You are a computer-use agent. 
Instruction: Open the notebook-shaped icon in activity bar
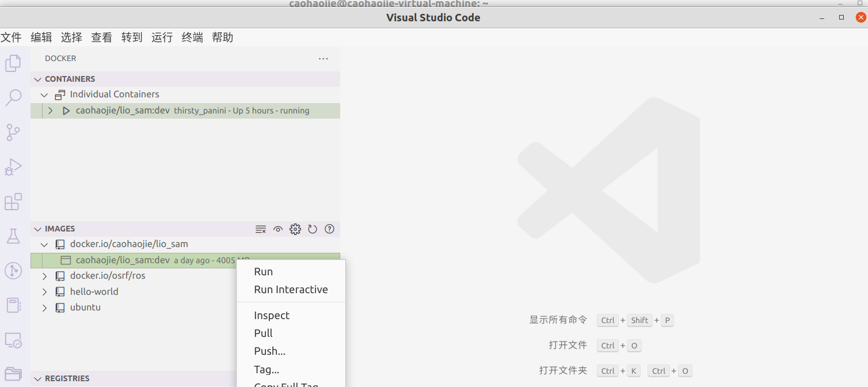(x=13, y=305)
